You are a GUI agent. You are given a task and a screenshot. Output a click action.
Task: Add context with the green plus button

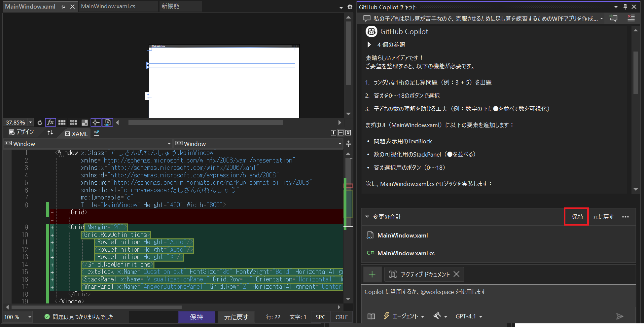[x=372, y=274]
